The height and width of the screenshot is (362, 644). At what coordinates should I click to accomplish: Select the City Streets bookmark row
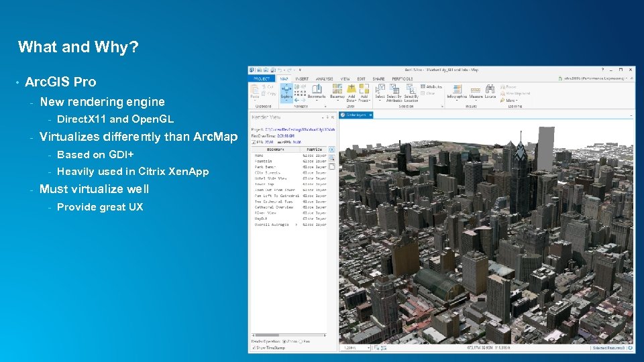(289, 173)
